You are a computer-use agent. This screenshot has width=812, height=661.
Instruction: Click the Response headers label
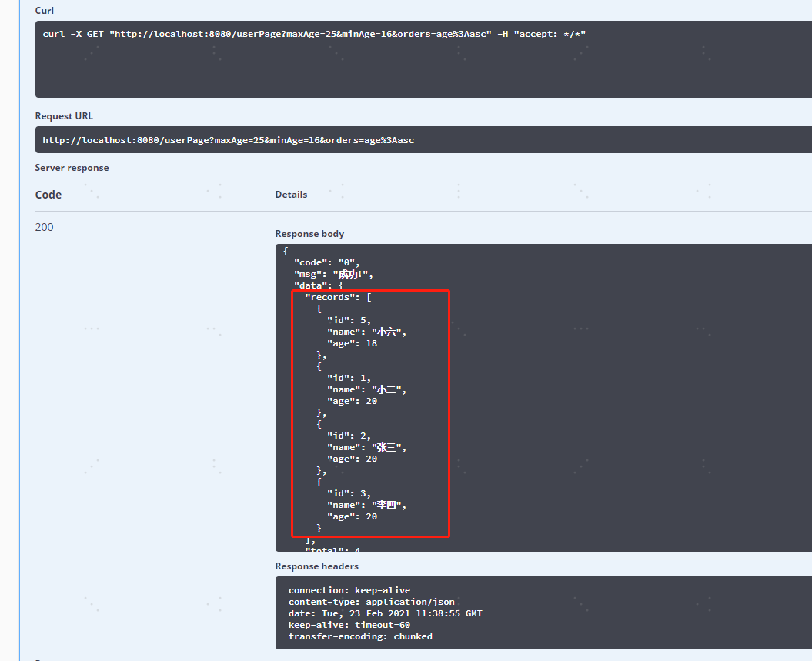pos(316,566)
